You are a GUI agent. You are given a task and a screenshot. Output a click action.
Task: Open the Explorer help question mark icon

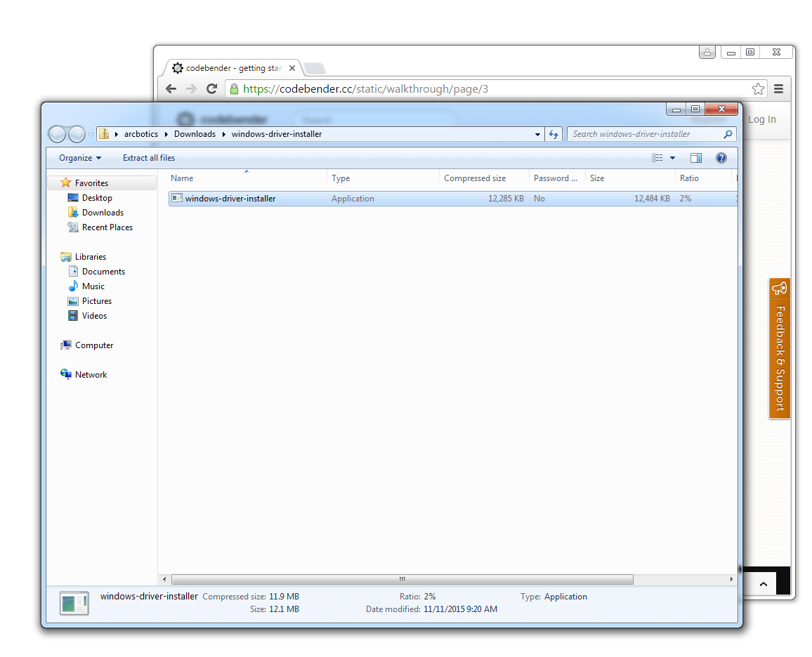click(x=721, y=158)
